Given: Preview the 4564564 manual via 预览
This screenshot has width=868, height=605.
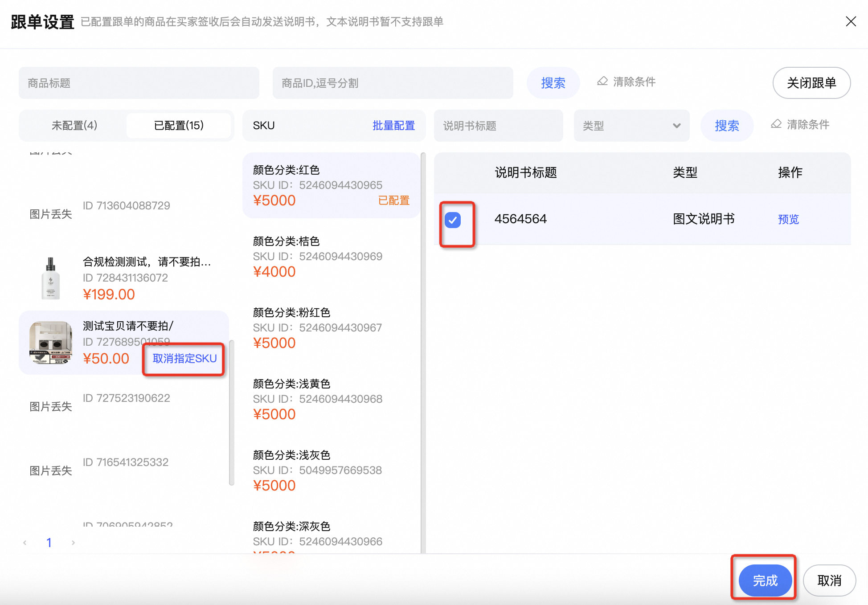Looking at the screenshot, I should (788, 219).
